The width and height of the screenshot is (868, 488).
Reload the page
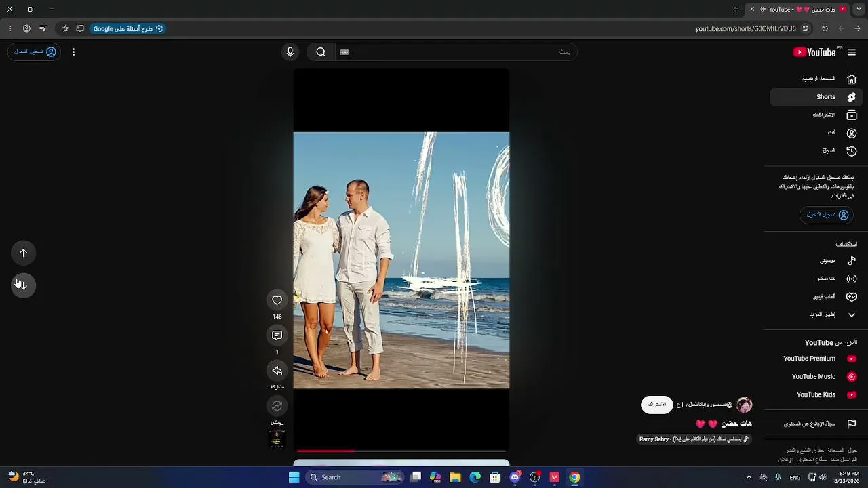pos(825,28)
